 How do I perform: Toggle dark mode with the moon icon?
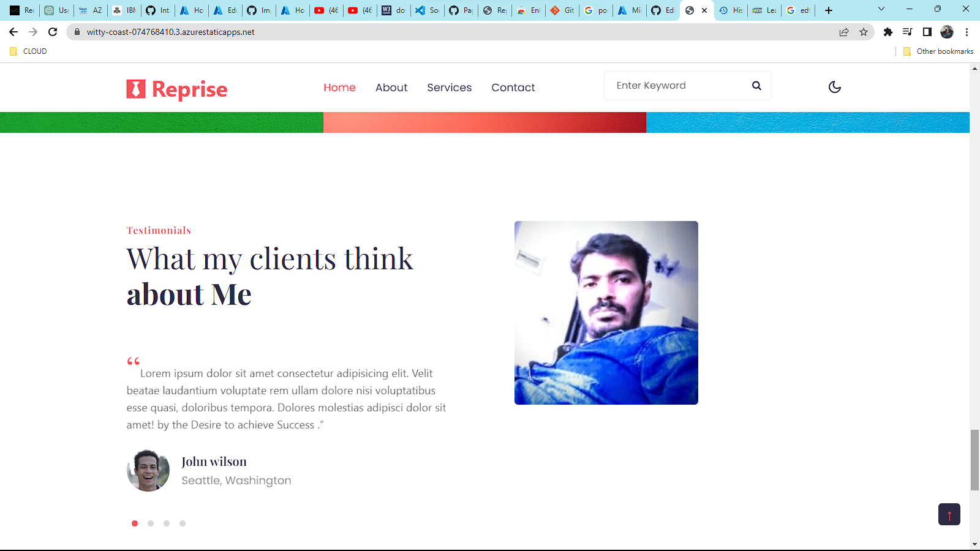coord(835,87)
